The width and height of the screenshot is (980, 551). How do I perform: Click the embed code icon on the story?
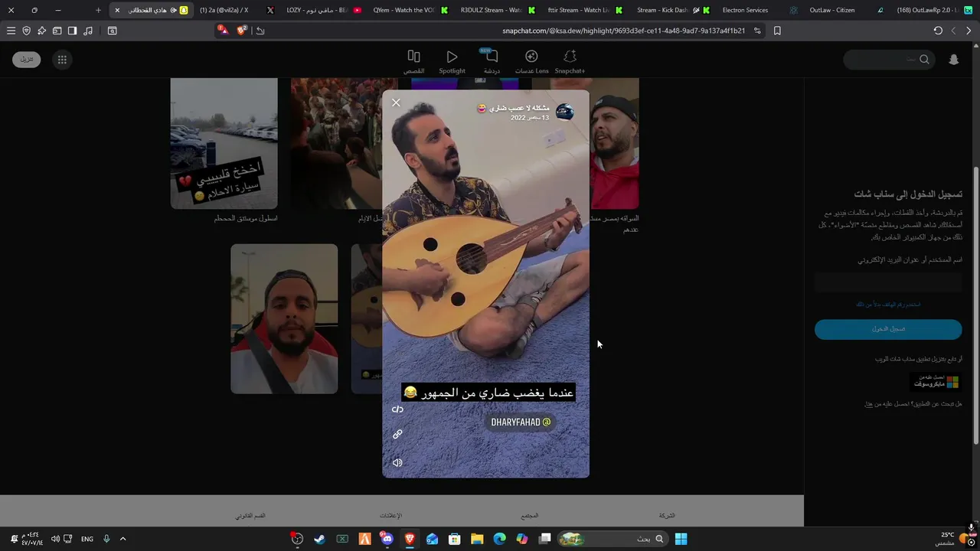397,409
